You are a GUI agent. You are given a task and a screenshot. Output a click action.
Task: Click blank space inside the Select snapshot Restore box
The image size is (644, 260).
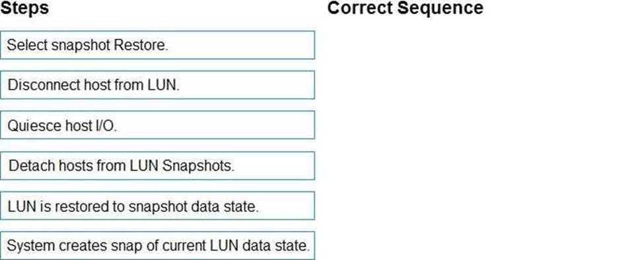241,45
